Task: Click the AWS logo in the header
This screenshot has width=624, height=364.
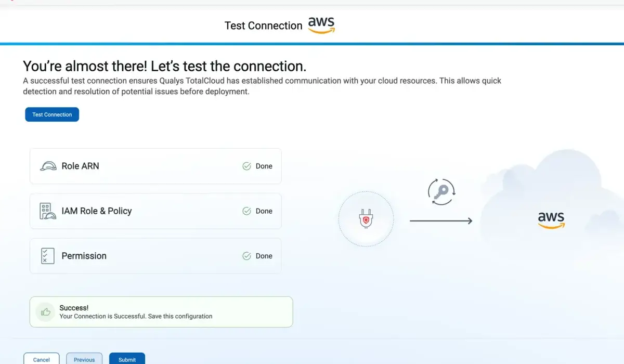Action: pyautogui.click(x=321, y=25)
